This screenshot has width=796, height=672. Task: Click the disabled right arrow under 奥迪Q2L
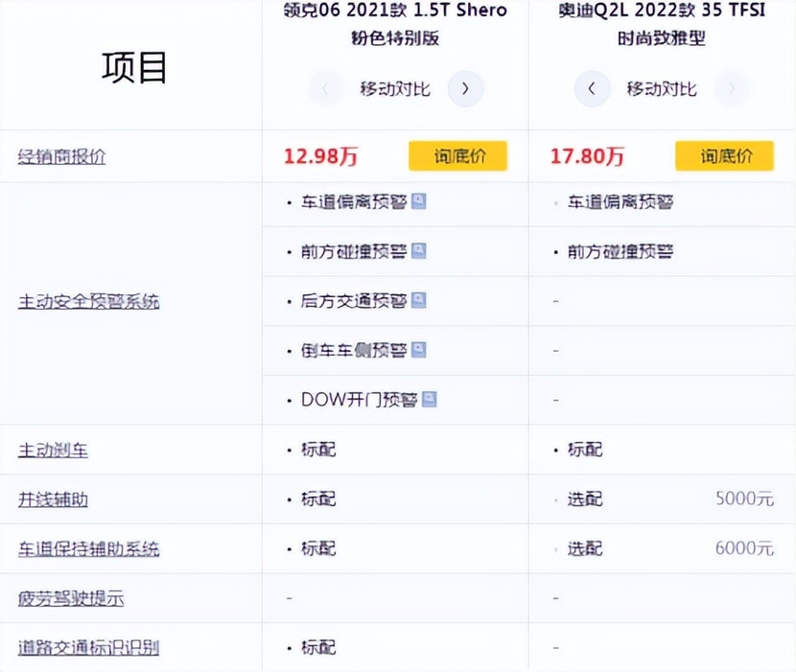pos(732,89)
